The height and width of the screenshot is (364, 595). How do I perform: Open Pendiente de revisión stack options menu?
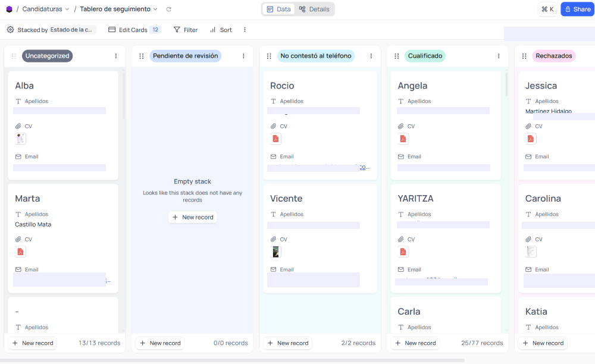243,56
